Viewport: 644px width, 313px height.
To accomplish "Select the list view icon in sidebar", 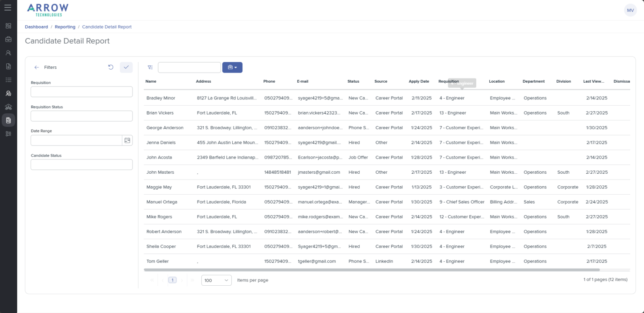I will (8, 79).
